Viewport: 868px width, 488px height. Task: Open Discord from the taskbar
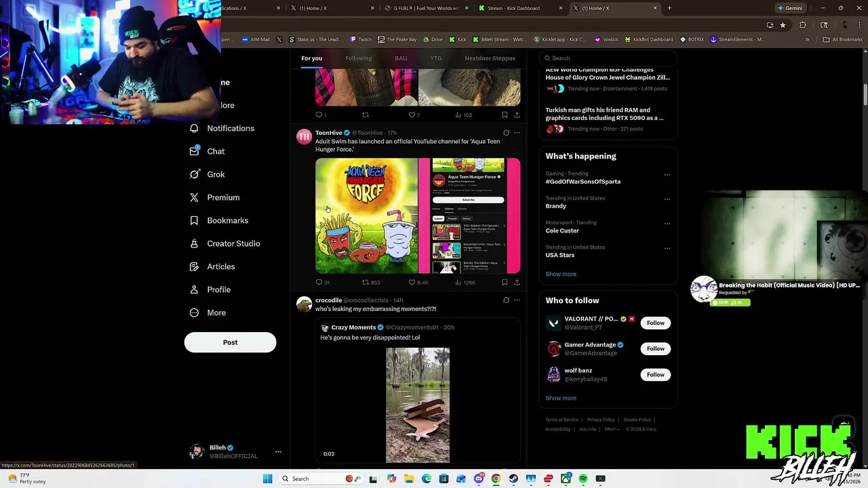click(x=479, y=479)
